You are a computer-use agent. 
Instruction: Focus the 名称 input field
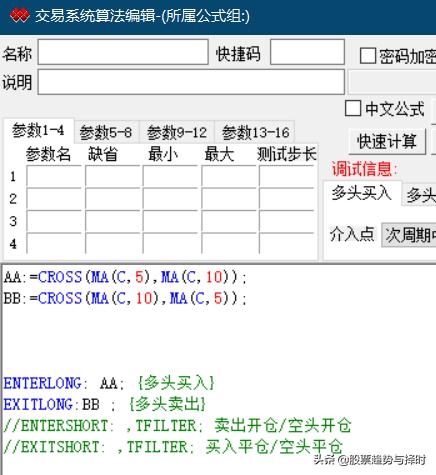pyautogui.click(x=123, y=52)
